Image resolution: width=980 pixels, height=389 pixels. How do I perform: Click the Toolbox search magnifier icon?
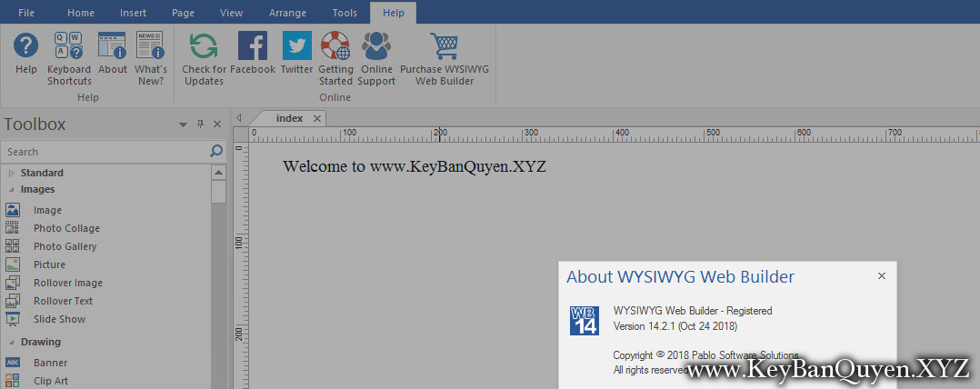coord(216,151)
